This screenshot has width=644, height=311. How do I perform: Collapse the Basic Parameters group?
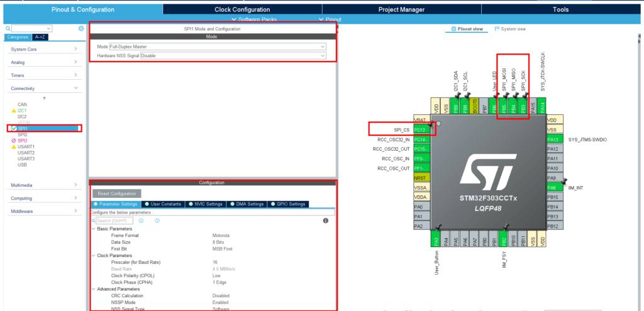coord(93,229)
